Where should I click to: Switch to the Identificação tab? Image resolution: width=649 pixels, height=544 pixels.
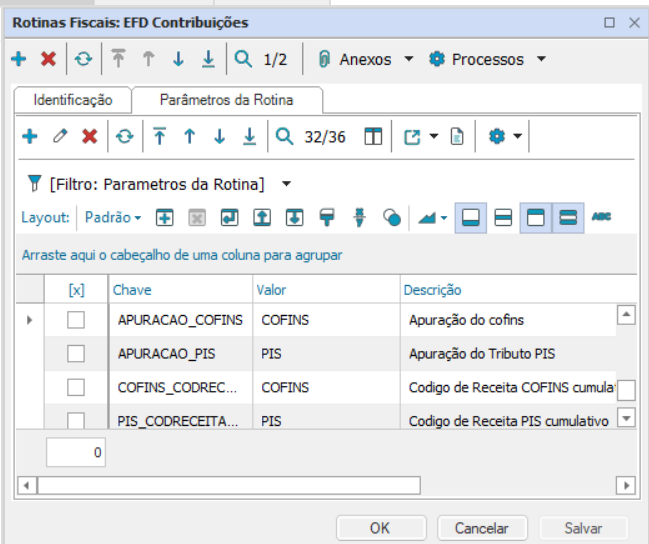[72, 101]
